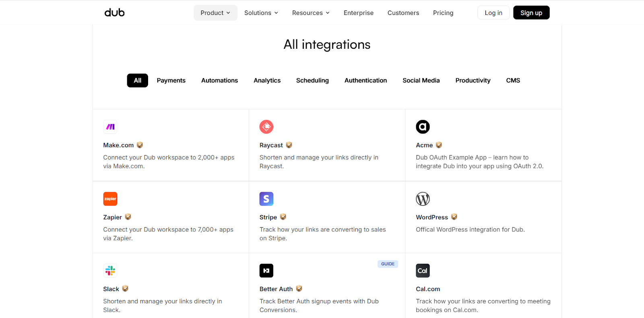The height and width of the screenshot is (318, 644).
Task: Open the Customers page
Action: [403, 13]
